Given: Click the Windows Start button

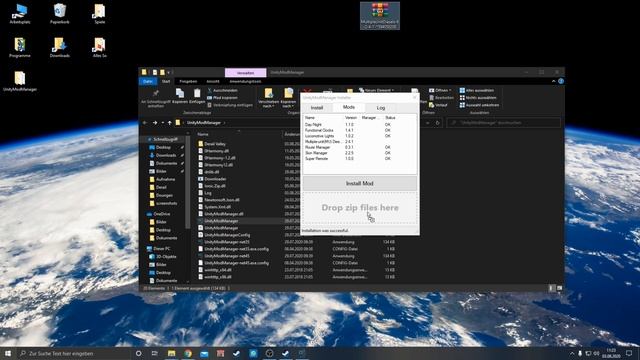Looking at the screenshot, I should click(x=8, y=353).
